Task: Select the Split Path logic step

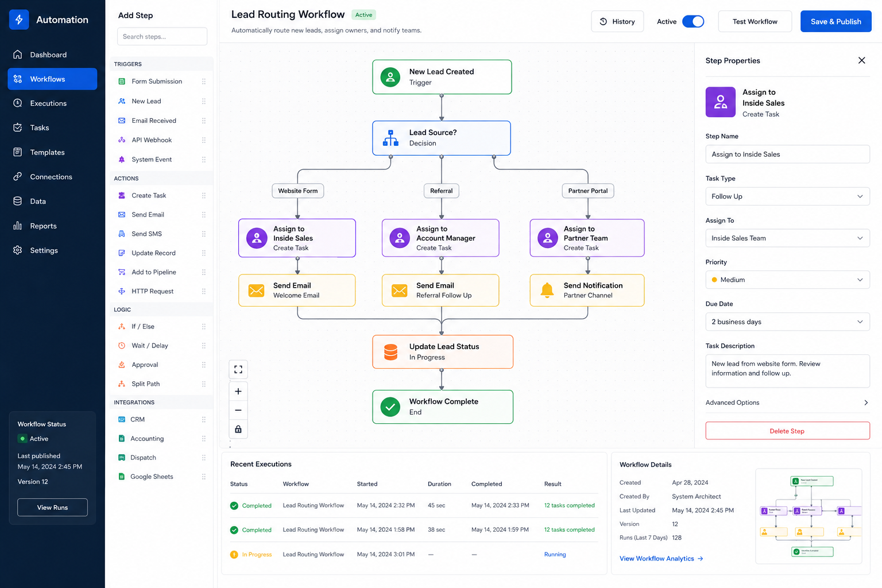Action: tap(162, 384)
